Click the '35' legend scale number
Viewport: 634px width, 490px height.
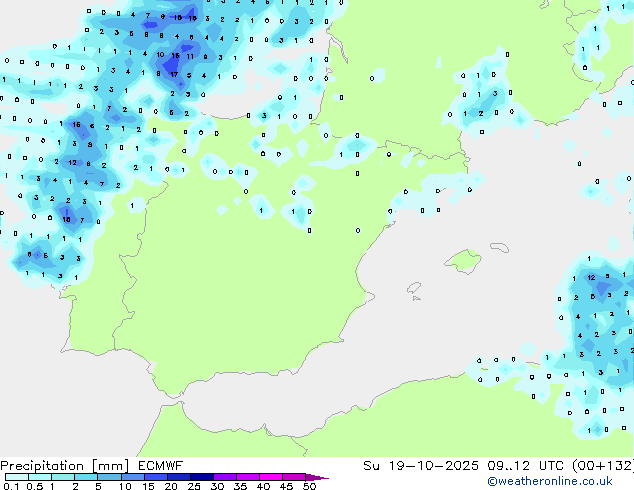240,486
